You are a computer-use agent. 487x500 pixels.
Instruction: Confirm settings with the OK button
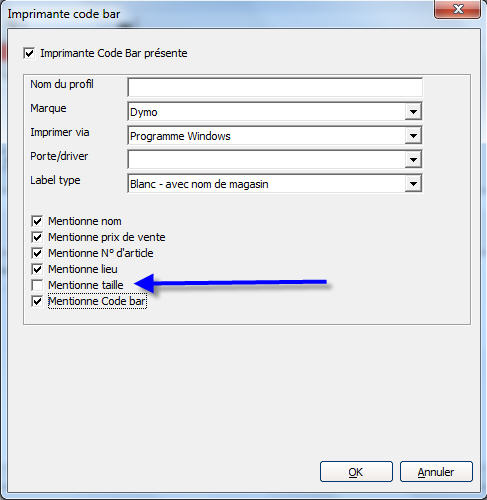(x=356, y=472)
